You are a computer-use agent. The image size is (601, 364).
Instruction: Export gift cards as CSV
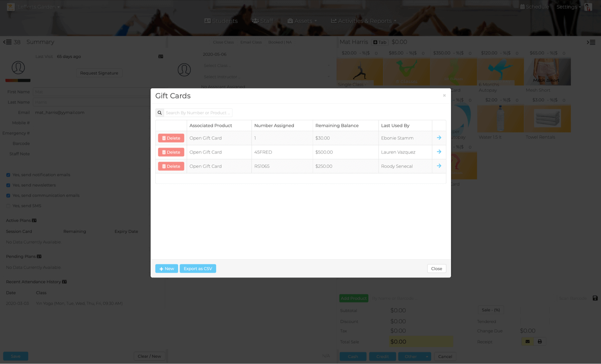(x=198, y=269)
